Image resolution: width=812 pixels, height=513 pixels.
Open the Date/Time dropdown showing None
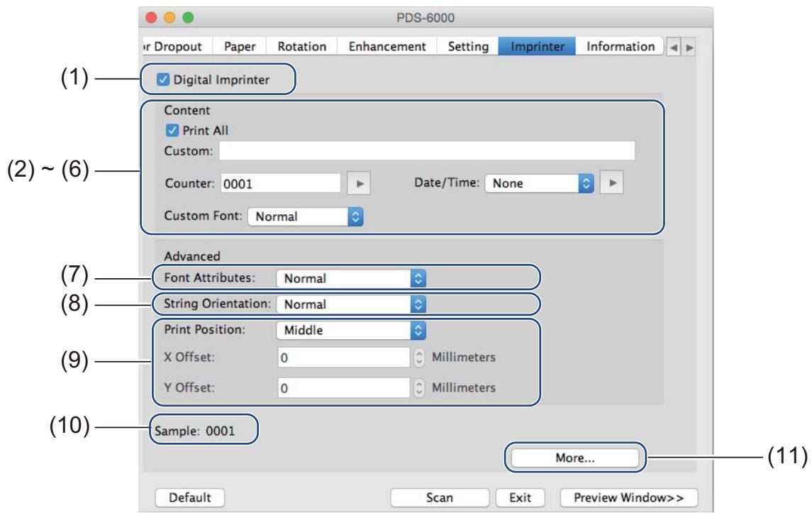pyautogui.click(x=539, y=183)
